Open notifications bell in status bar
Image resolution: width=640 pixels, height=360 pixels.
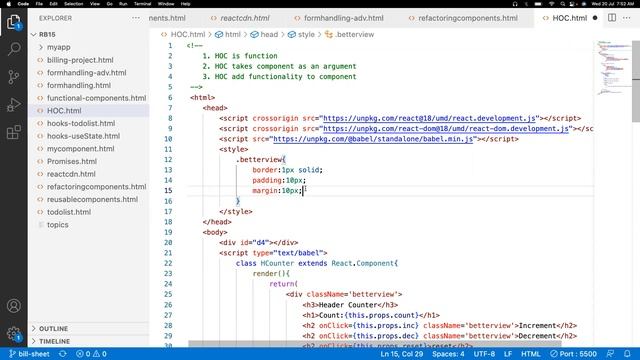pyautogui.click(x=627, y=354)
